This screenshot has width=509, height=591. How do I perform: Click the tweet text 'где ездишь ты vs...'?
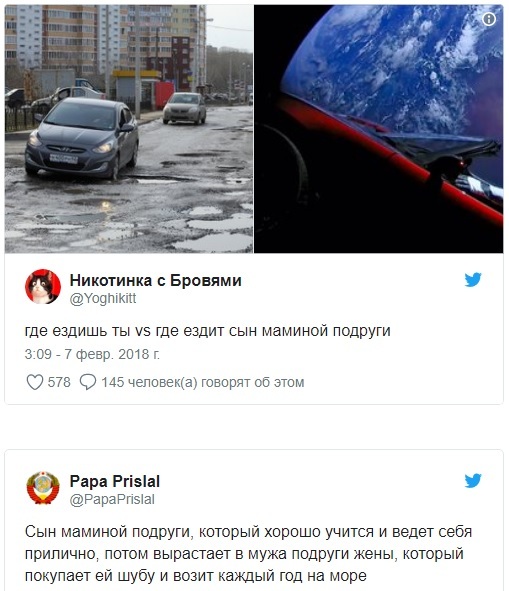coord(207,331)
